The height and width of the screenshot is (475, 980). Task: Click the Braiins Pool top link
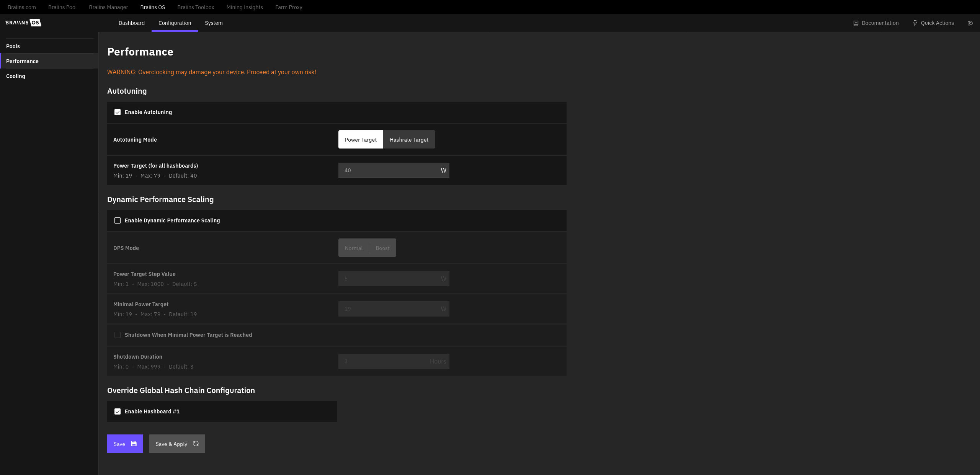(x=62, y=7)
